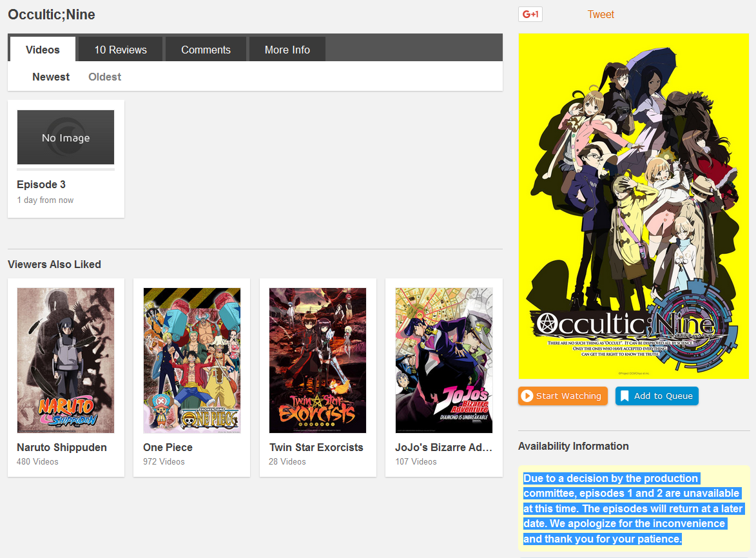Click the JoJo's Bizarre Ad... title
The width and height of the screenshot is (756, 558).
click(x=443, y=447)
